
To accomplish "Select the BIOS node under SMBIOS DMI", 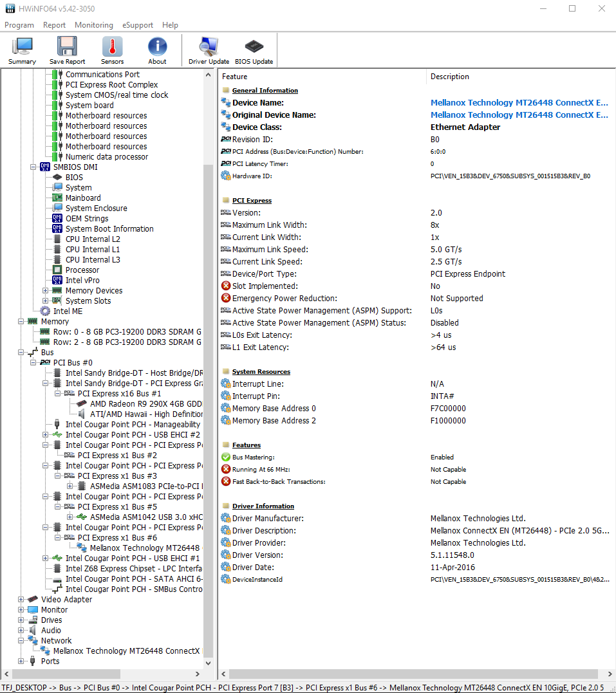I will [x=74, y=177].
